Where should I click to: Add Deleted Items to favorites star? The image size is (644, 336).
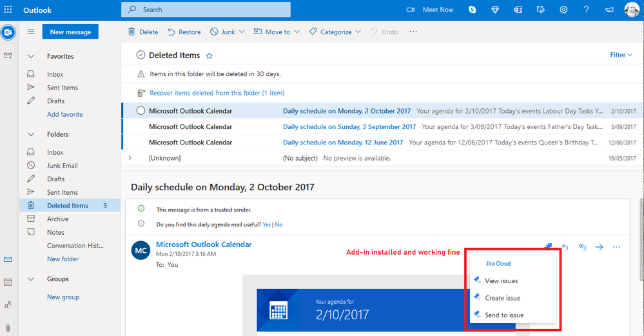point(209,55)
